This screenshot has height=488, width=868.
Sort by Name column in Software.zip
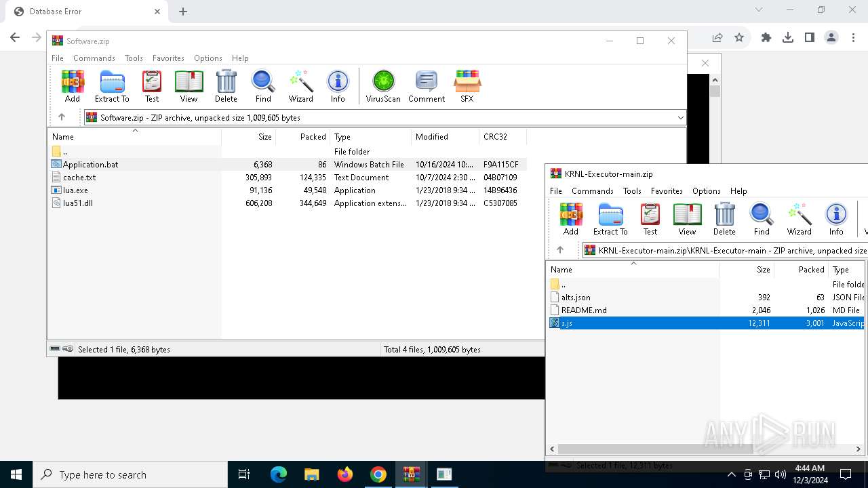point(134,137)
